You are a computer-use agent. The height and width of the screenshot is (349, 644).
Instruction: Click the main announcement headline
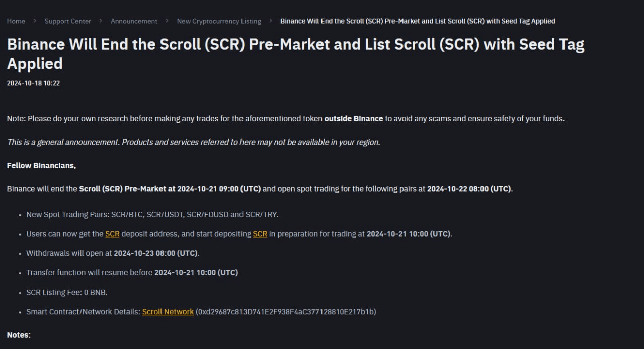[x=295, y=54]
